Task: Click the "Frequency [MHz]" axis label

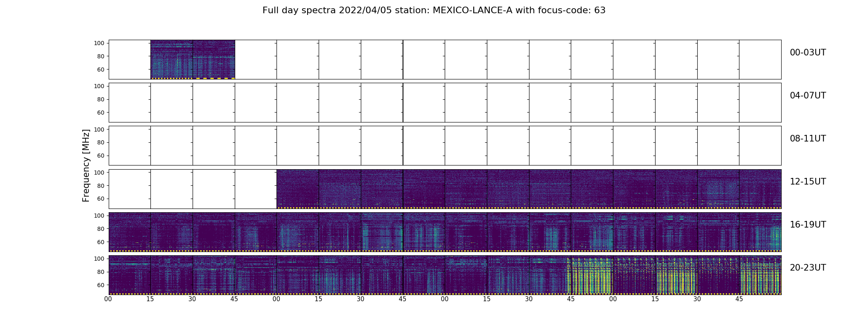Action: pyautogui.click(x=86, y=165)
